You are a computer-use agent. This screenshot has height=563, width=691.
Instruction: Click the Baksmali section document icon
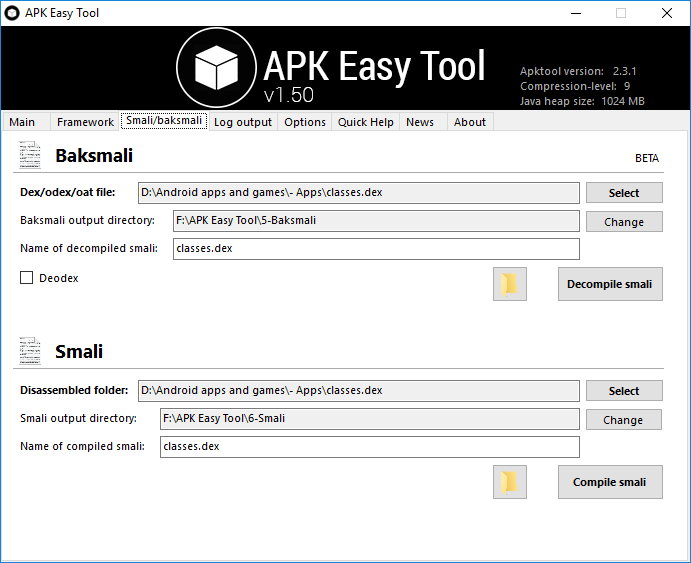[30, 155]
